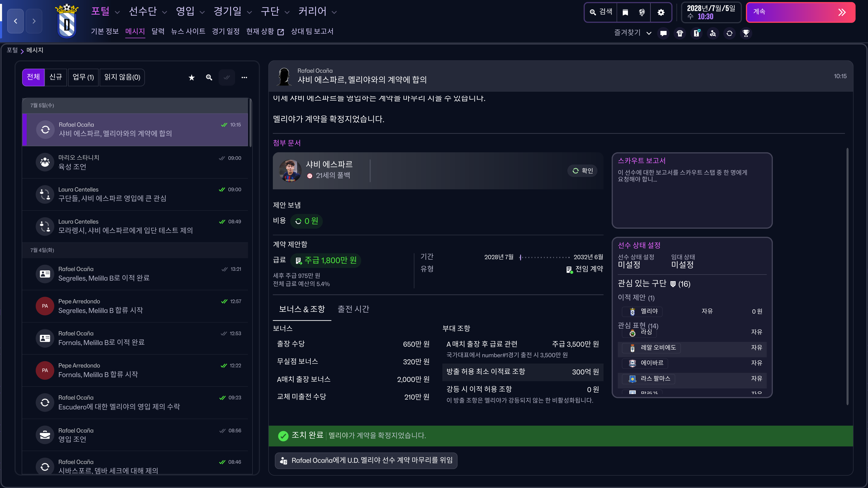Click the star filter icon in inbox
The width and height of the screenshot is (868, 488).
(191, 77)
